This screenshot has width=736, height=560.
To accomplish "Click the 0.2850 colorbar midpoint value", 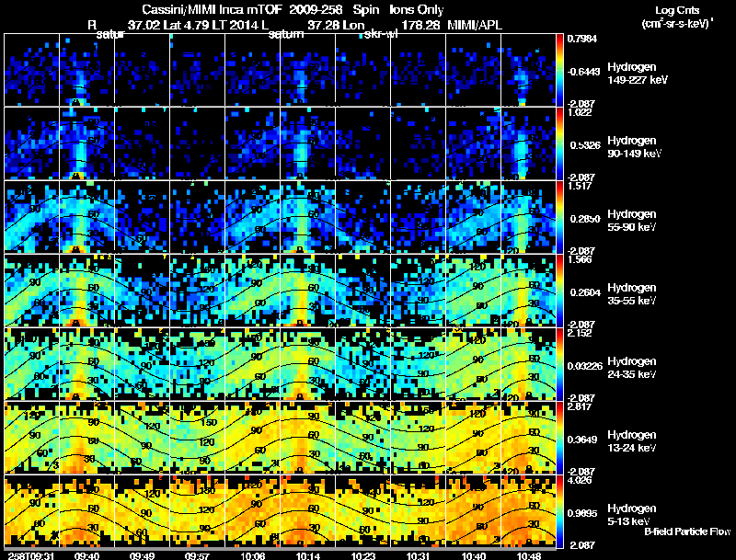I will coord(585,219).
